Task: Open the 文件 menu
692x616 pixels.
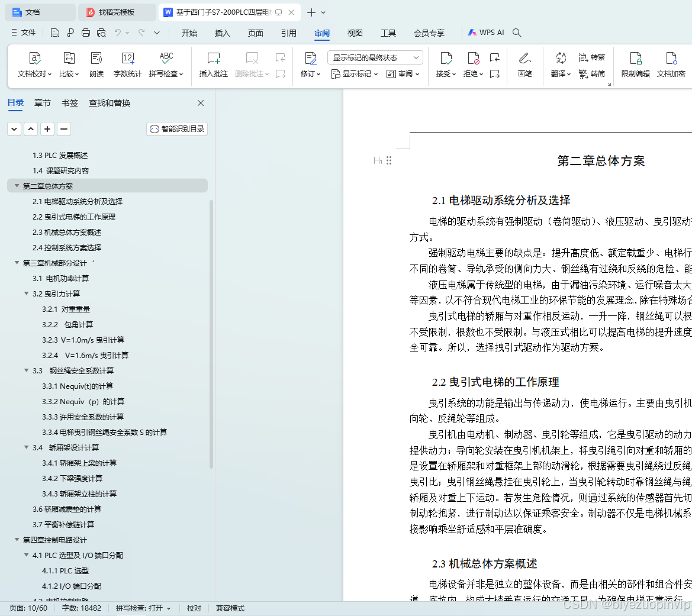Action: pyautogui.click(x=24, y=33)
